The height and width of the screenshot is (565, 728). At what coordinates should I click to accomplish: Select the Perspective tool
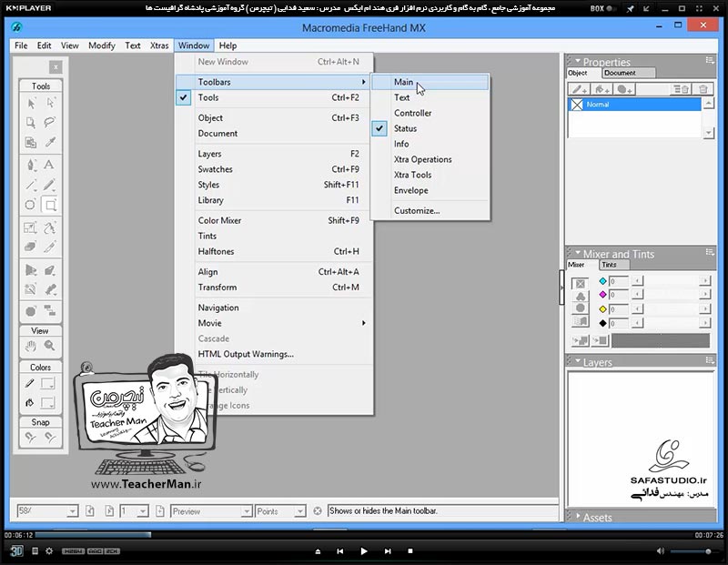(31, 269)
